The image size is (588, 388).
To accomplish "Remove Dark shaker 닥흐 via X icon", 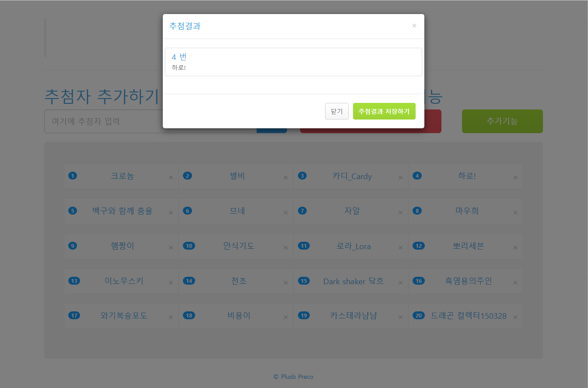I will (x=400, y=282).
